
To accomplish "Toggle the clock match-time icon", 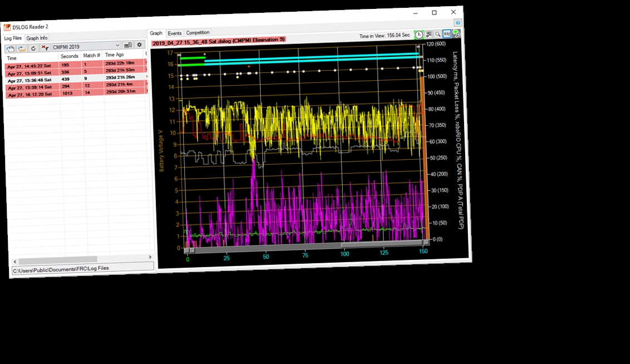I will click(x=419, y=35).
